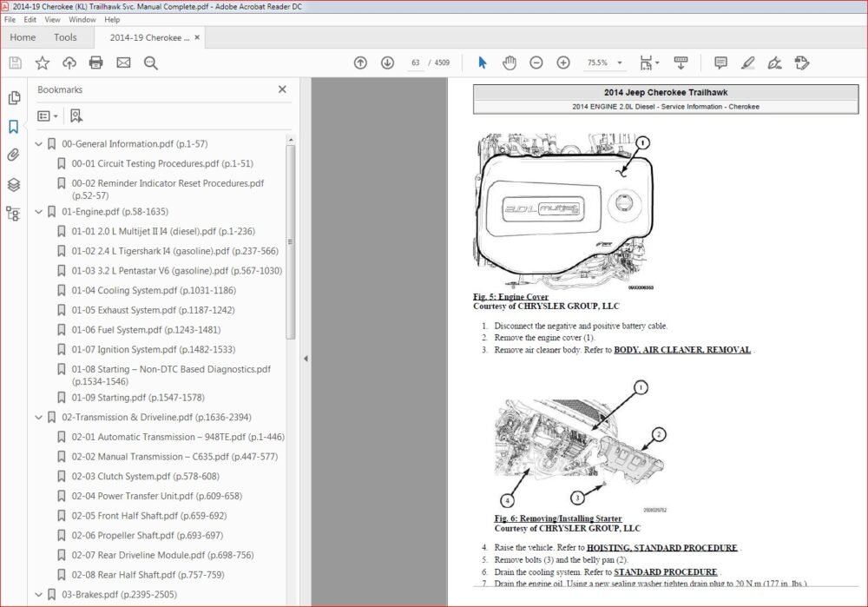Click the fit page scrolling icon

pos(646,63)
